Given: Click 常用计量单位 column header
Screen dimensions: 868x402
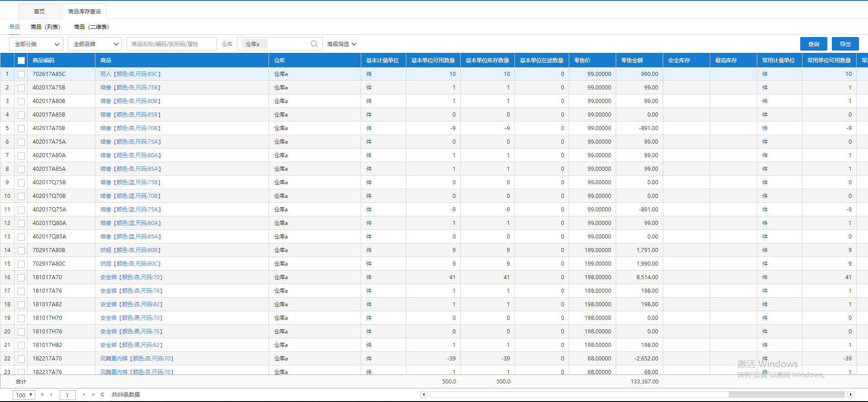Looking at the screenshot, I should [778, 61].
